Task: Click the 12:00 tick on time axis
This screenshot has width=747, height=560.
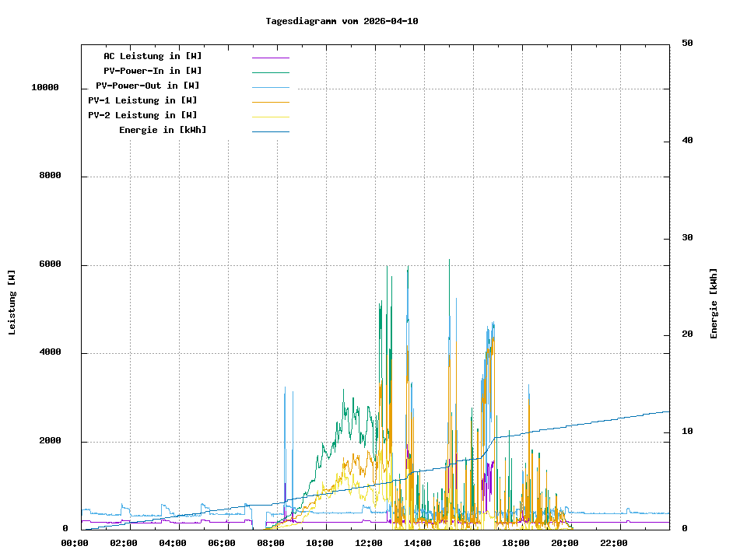Action: 369,543
